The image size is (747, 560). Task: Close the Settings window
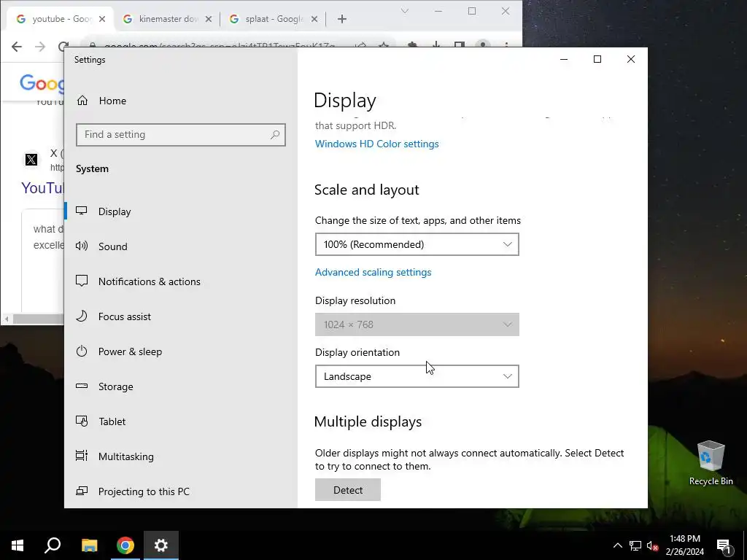631,59
